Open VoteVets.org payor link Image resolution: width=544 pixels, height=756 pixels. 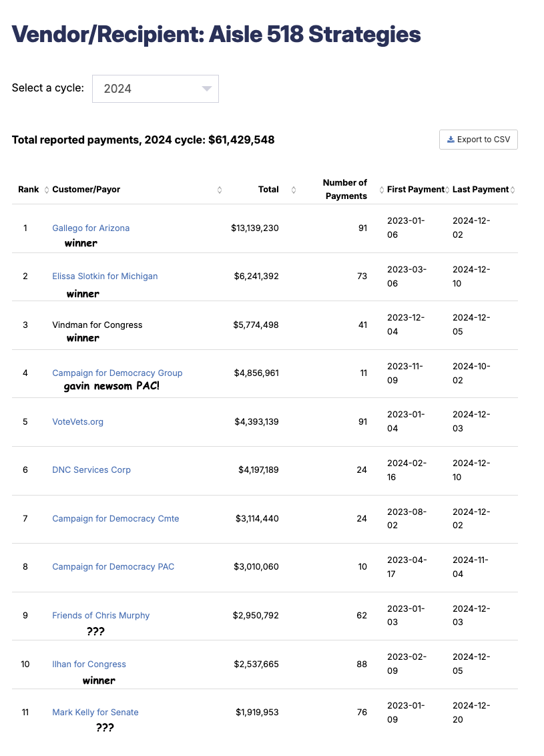click(x=77, y=422)
